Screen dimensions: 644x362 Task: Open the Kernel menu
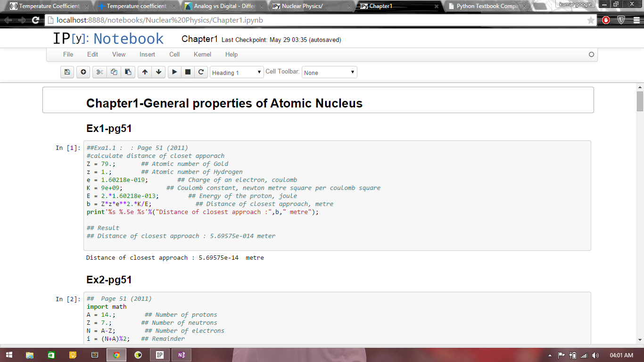pos(202,54)
